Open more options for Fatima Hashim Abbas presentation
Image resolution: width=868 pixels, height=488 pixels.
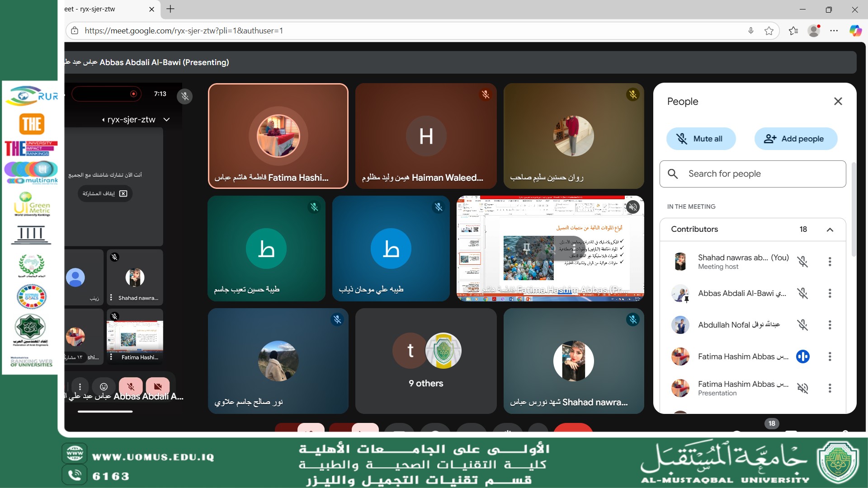[x=830, y=388]
